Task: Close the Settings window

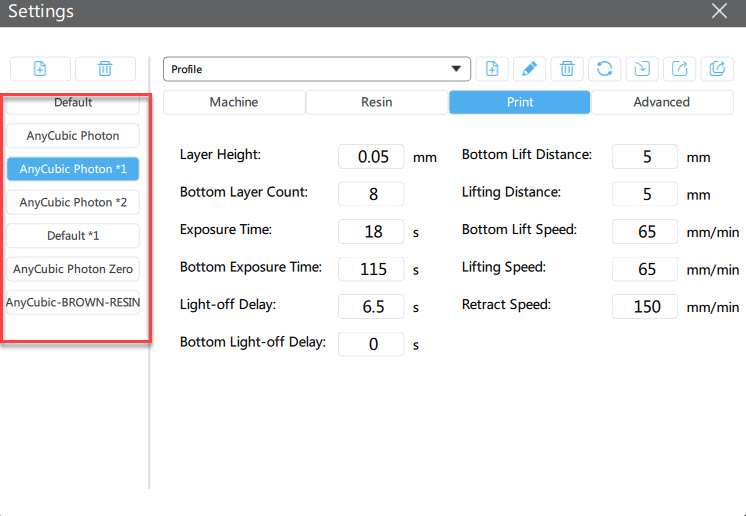Action: [x=719, y=11]
